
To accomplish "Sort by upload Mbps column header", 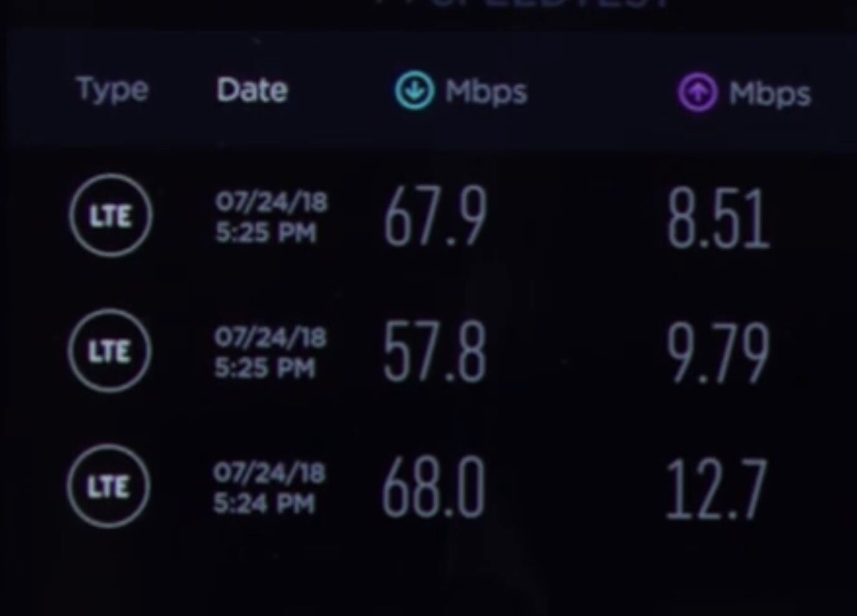I will (745, 93).
